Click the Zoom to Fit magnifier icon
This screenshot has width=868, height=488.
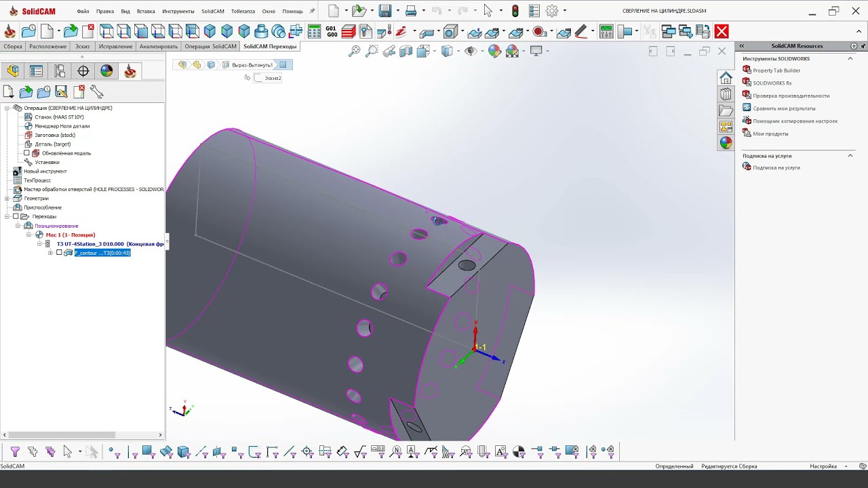click(354, 52)
